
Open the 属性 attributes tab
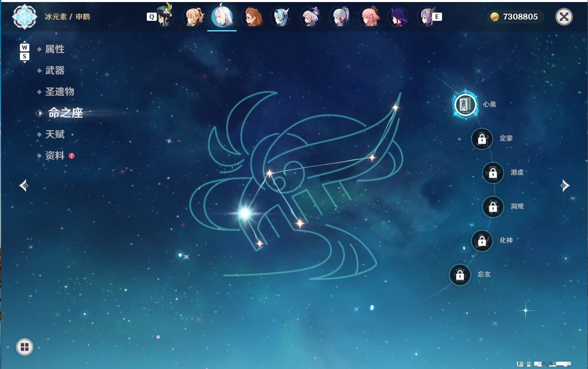coord(55,49)
